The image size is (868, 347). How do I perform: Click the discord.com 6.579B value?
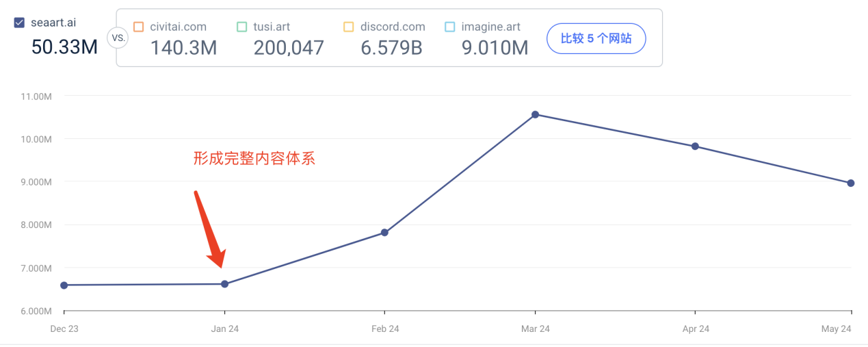tap(391, 47)
